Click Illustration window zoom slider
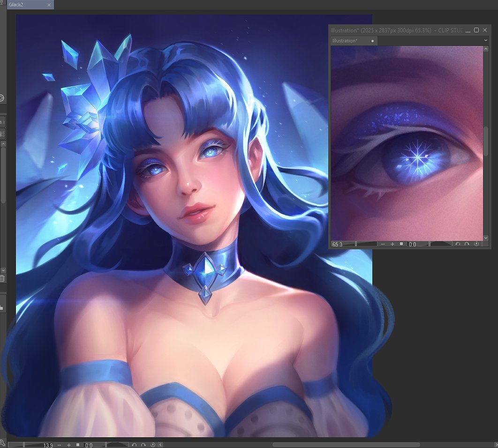 355,244
